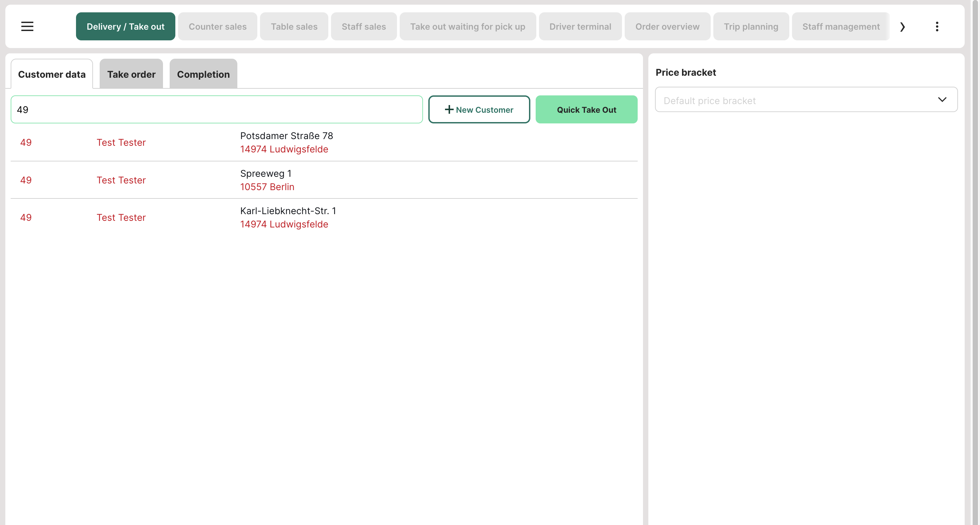Focus the customer search field containing 49

[x=216, y=110]
